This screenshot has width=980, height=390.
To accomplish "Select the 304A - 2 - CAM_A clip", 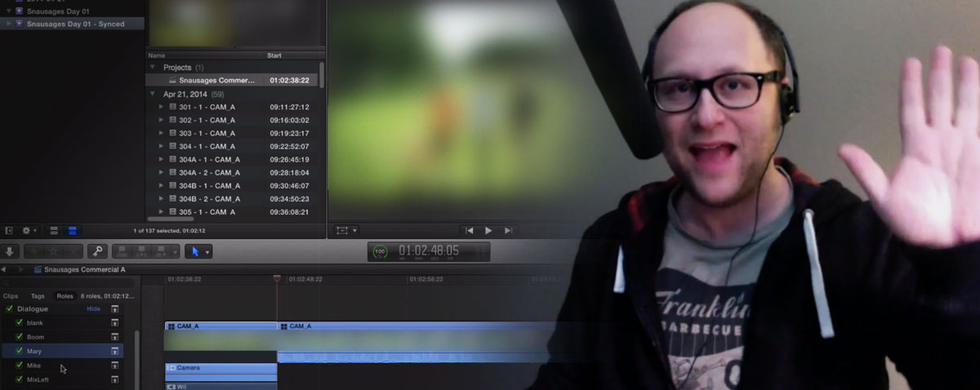I will (x=232, y=172).
